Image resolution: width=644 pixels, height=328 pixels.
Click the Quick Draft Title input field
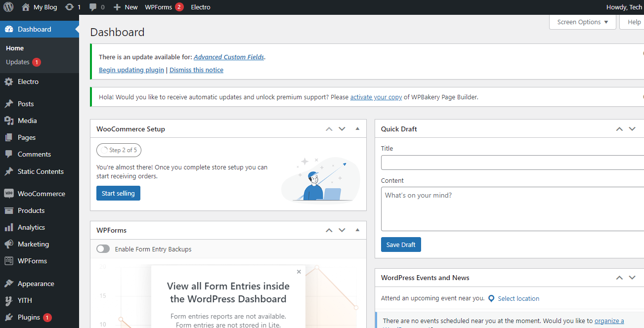513,163
